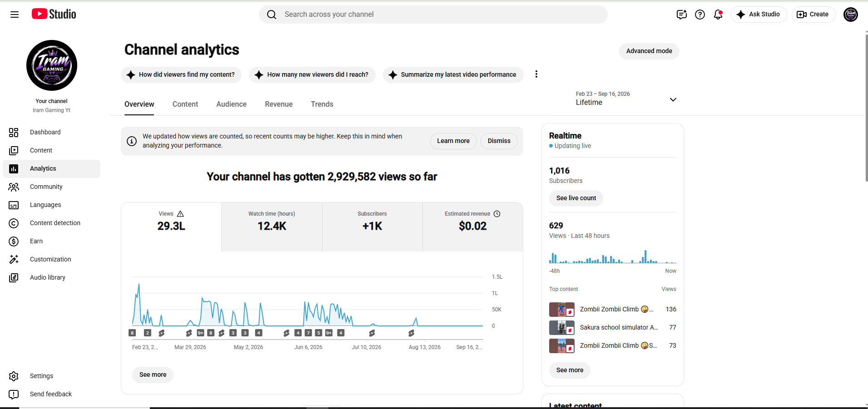Open the feedback comment icon in the header
The width and height of the screenshot is (868, 409).
pyautogui.click(x=682, y=15)
